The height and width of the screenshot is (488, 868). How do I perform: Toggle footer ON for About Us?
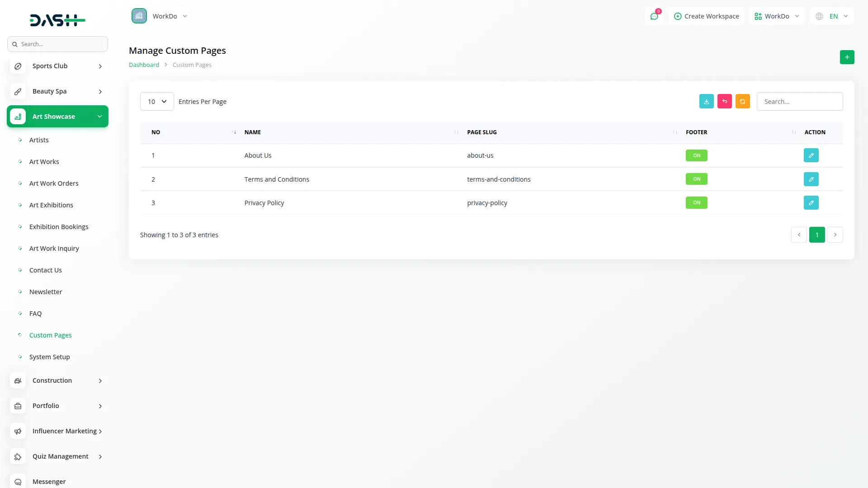tap(696, 155)
